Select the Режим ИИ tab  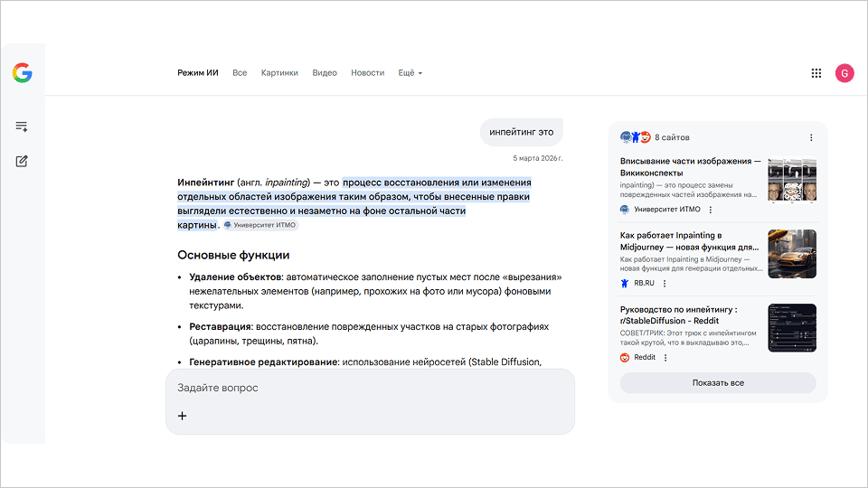[x=198, y=73]
